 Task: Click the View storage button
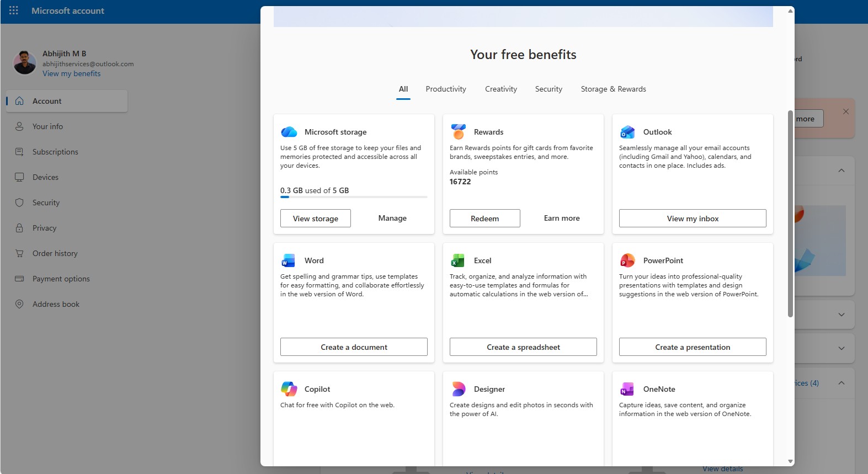pos(316,218)
